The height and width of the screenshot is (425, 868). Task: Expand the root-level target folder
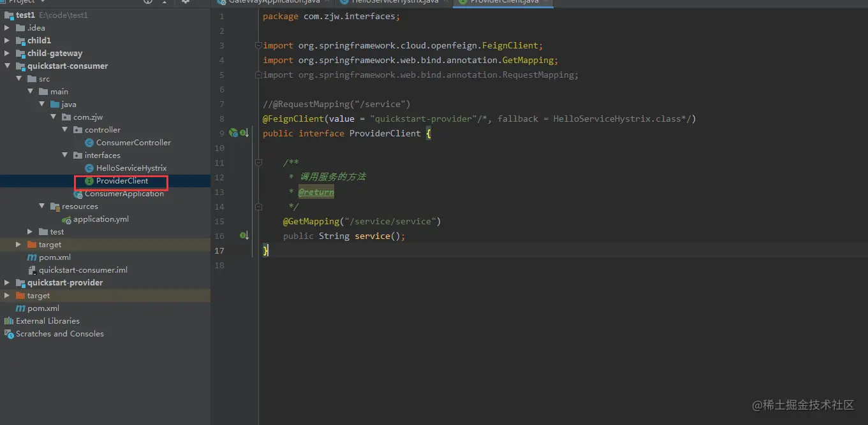[8, 296]
